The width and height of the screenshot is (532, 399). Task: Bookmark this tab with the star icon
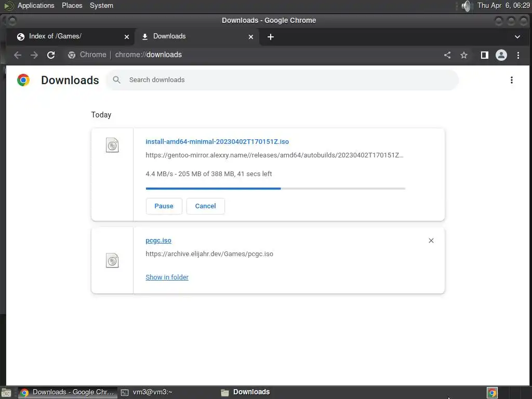tap(464, 55)
